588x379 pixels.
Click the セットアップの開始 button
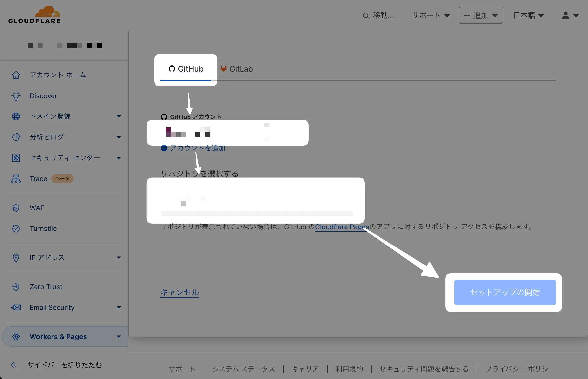pyautogui.click(x=505, y=292)
